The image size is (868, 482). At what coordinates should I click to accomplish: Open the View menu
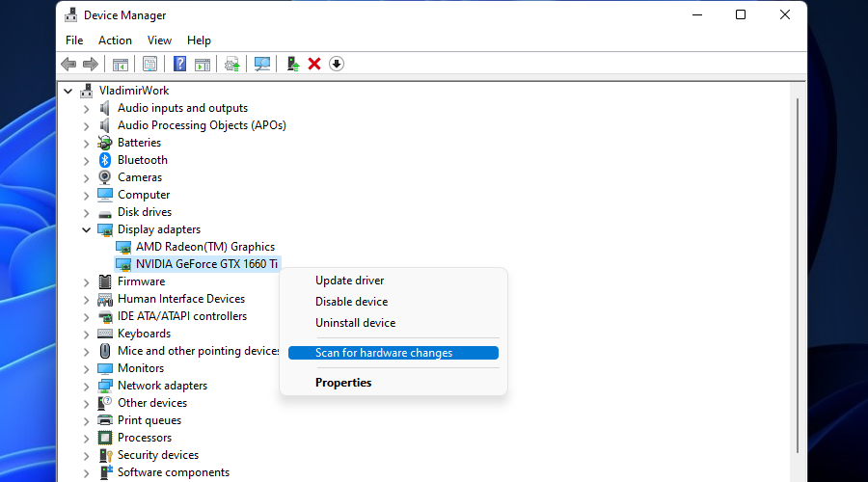click(159, 40)
